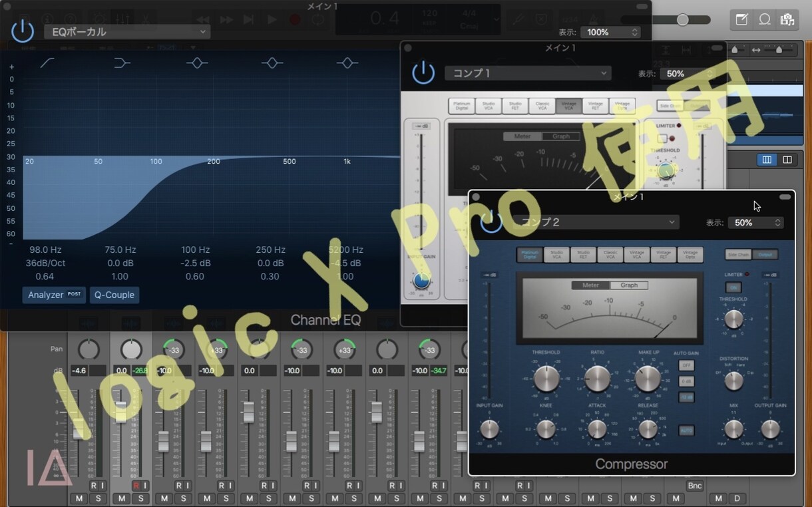Click the D button at mixer right end
This screenshot has width=812, height=507.
point(737,498)
